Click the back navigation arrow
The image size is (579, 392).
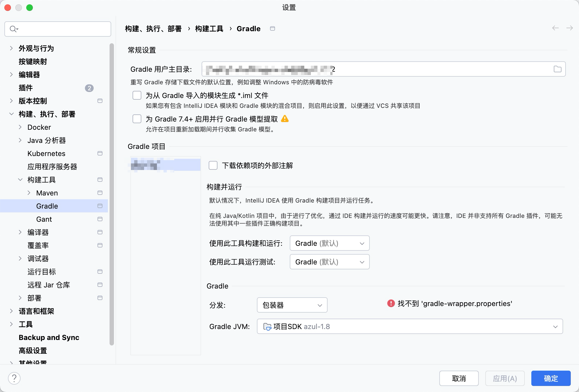click(x=555, y=28)
